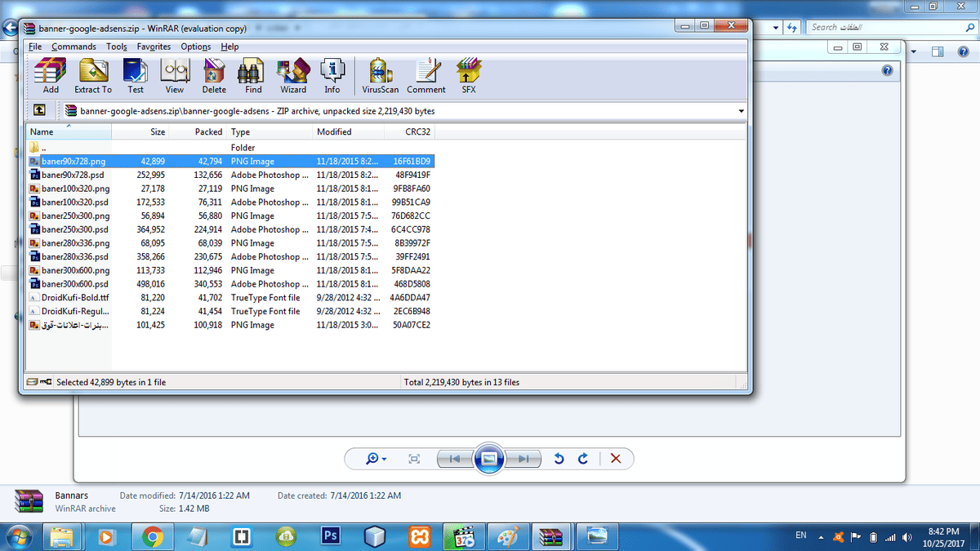This screenshot has width=980, height=551.
Task: Click the Add toolbar icon
Action: (x=51, y=76)
